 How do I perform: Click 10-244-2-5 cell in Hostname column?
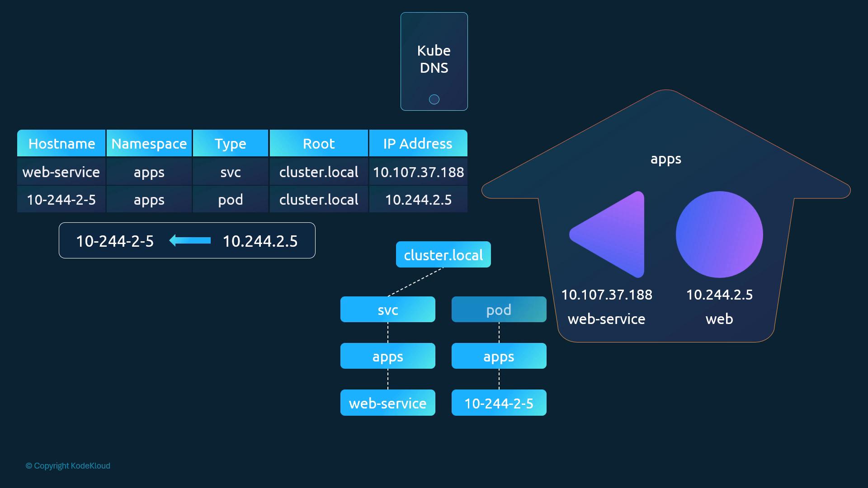click(61, 199)
